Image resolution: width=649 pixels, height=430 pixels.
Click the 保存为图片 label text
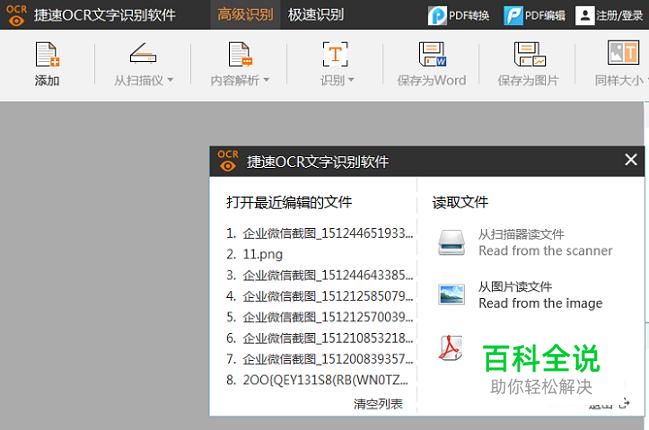pyautogui.click(x=529, y=80)
